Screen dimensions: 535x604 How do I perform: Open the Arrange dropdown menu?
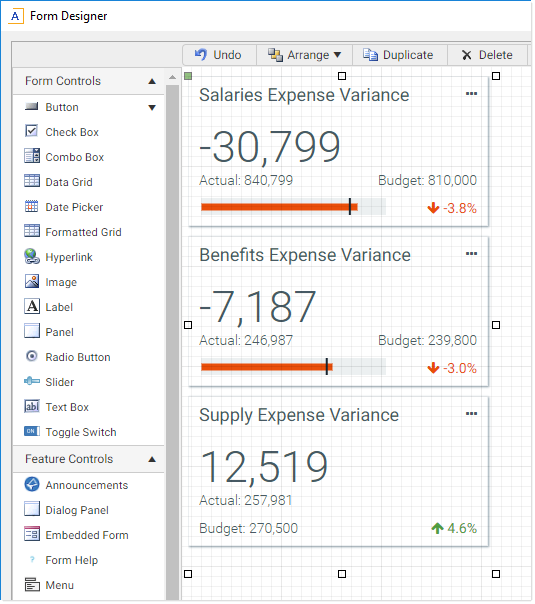304,55
